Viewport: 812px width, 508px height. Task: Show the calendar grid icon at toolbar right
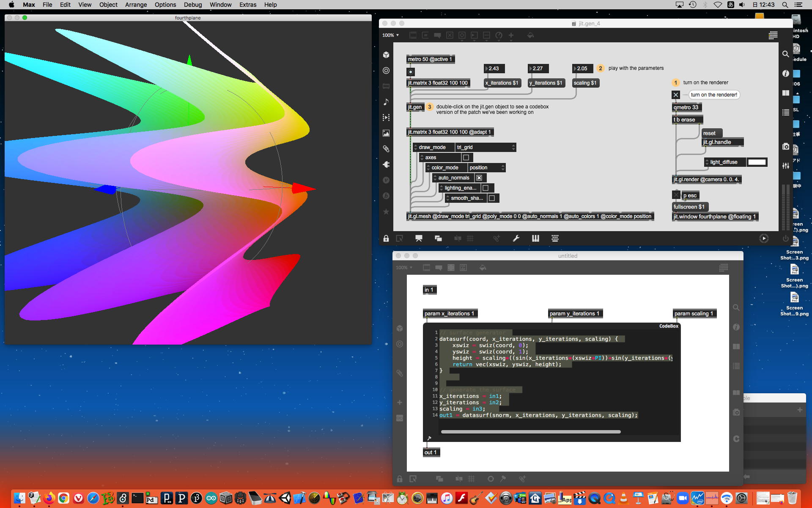pos(773,36)
